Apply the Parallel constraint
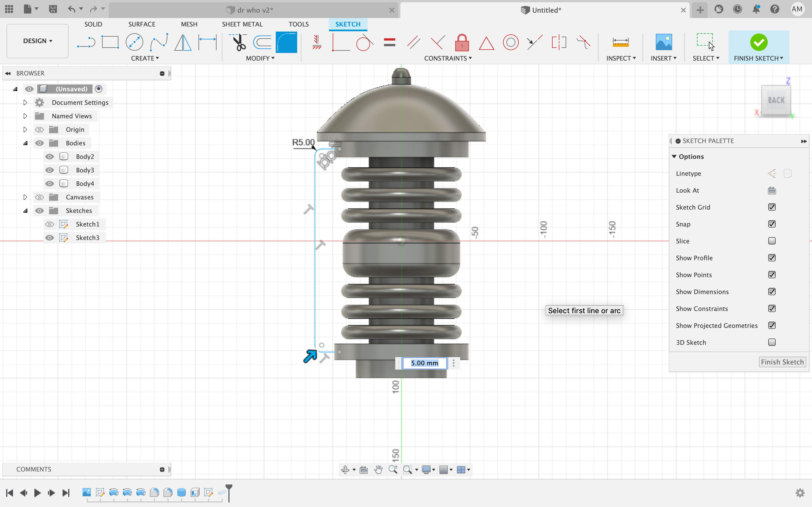812x507 pixels. [x=414, y=42]
